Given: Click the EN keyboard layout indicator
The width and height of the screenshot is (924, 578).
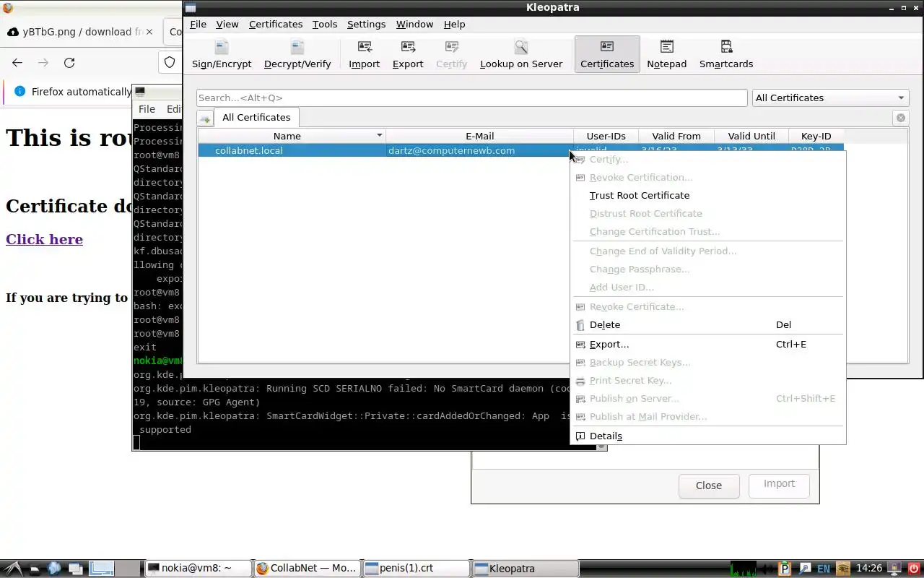Looking at the screenshot, I should [x=824, y=569].
